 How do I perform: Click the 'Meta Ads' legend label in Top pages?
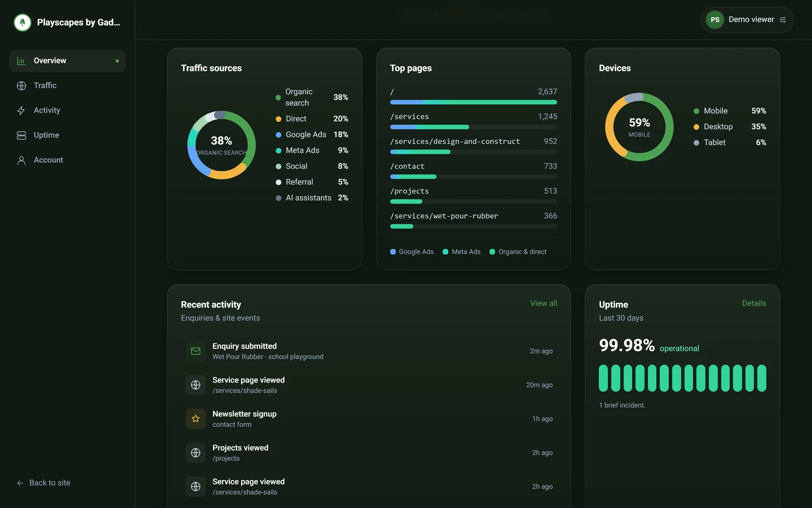point(466,252)
